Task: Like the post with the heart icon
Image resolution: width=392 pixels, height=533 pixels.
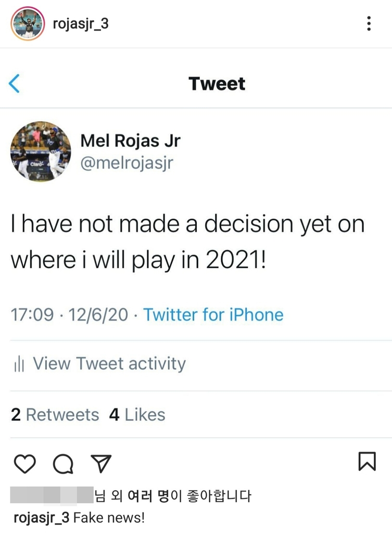Action: pyautogui.click(x=23, y=463)
